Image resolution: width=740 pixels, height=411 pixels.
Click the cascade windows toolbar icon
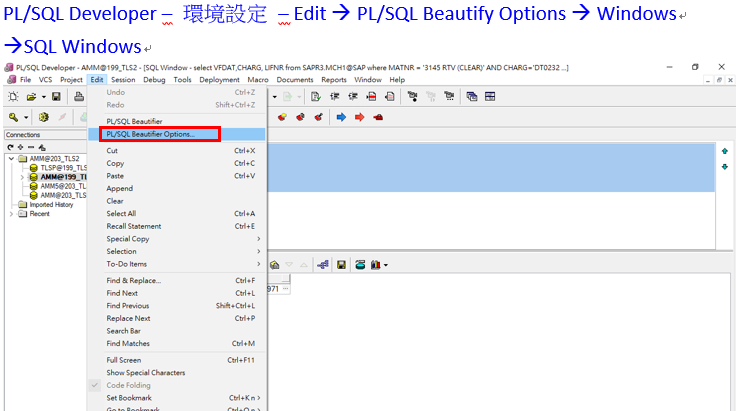pos(471,97)
